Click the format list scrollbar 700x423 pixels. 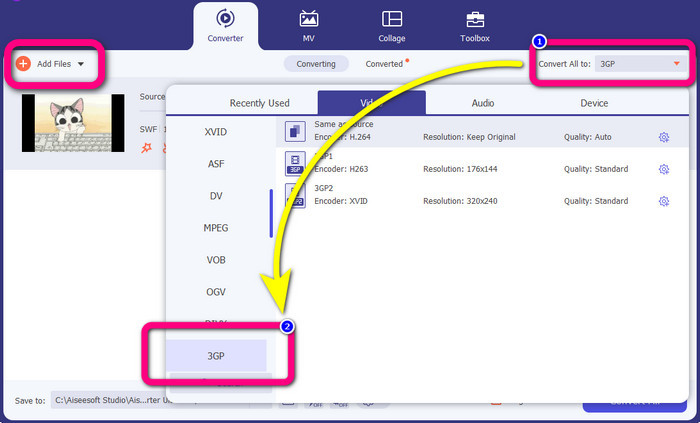[271, 213]
